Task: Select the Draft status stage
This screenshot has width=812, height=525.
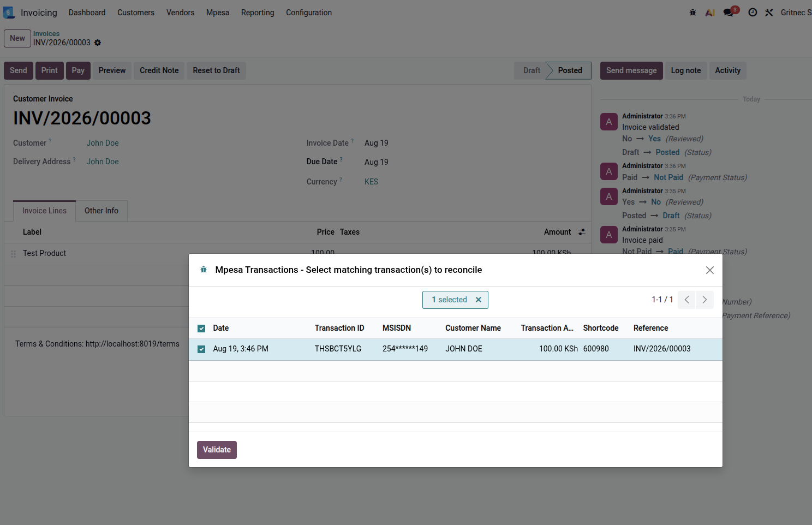Action: 532,70
